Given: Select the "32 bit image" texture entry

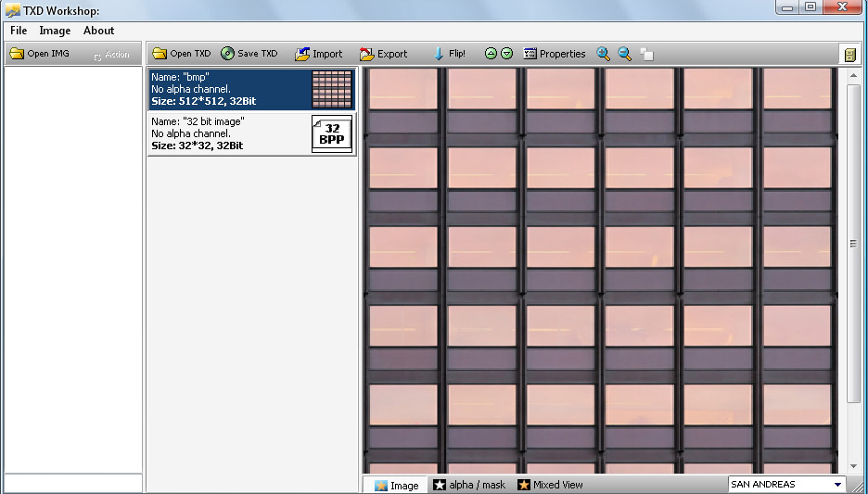Looking at the screenshot, I should [x=251, y=133].
